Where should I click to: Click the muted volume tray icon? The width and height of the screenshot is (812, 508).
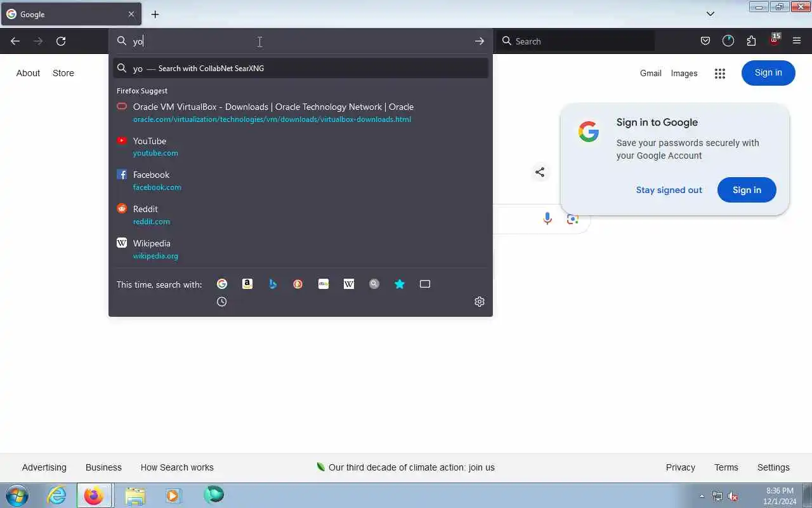pyautogui.click(x=733, y=496)
